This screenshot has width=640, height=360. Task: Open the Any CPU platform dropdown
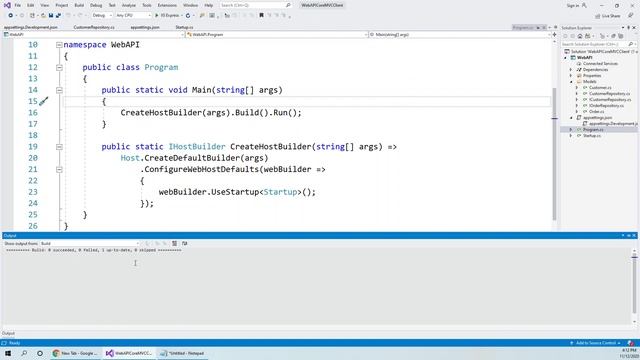point(133,16)
